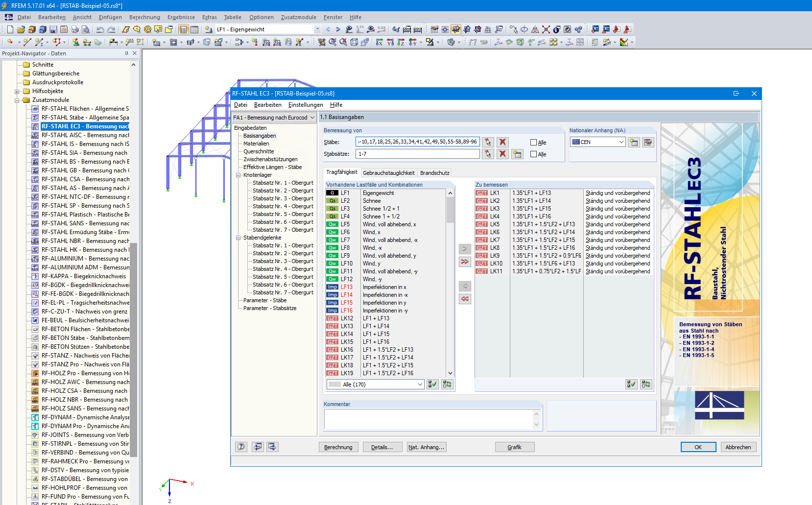Select LK5 row in Zu bemessen list
This screenshot has width=812, height=505.
click(x=564, y=224)
